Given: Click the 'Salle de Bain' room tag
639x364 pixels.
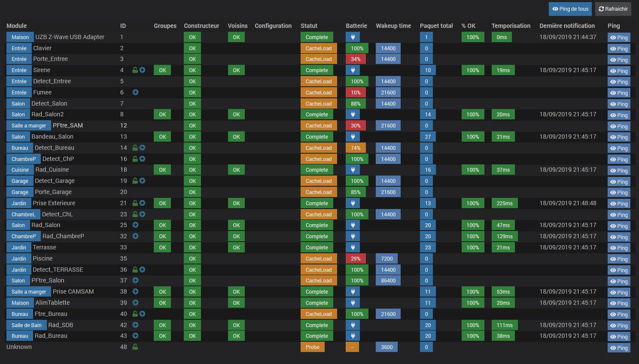Looking at the screenshot, I should (x=27, y=325).
